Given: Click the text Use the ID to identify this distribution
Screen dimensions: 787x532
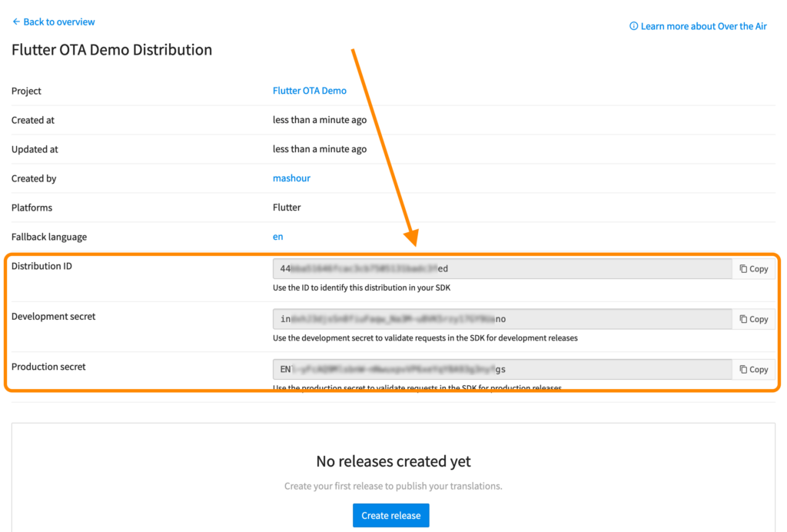Looking at the screenshot, I should tap(361, 288).
